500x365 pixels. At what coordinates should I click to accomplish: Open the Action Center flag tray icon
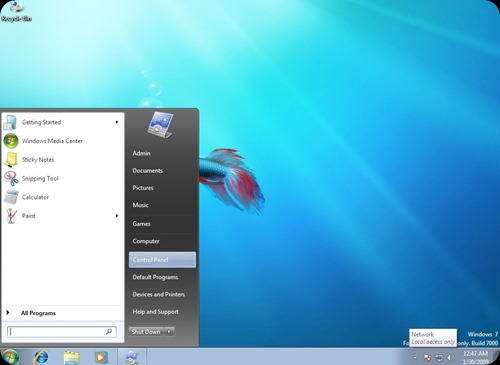point(427,358)
